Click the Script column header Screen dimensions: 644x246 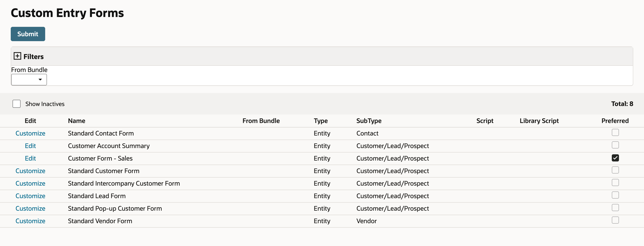coord(485,121)
